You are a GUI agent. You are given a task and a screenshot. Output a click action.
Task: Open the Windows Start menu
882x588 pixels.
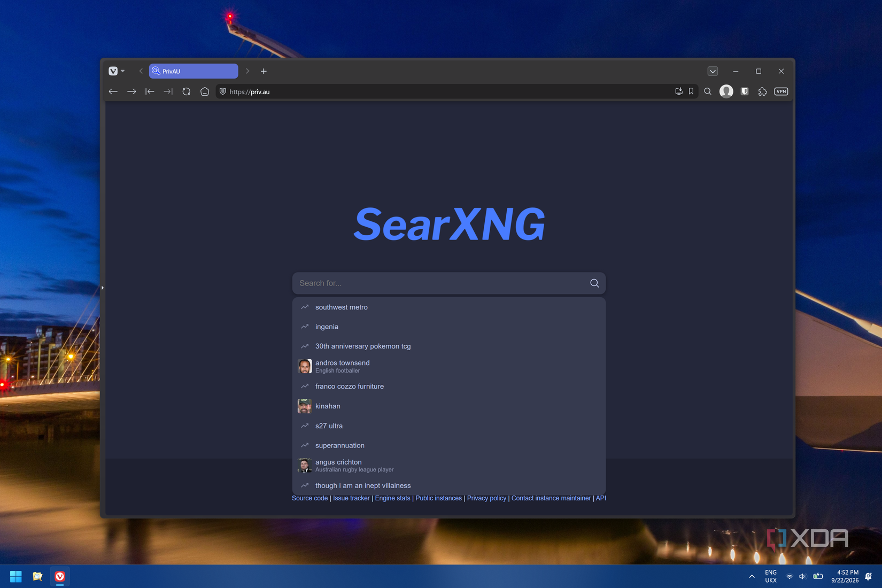[16, 576]
